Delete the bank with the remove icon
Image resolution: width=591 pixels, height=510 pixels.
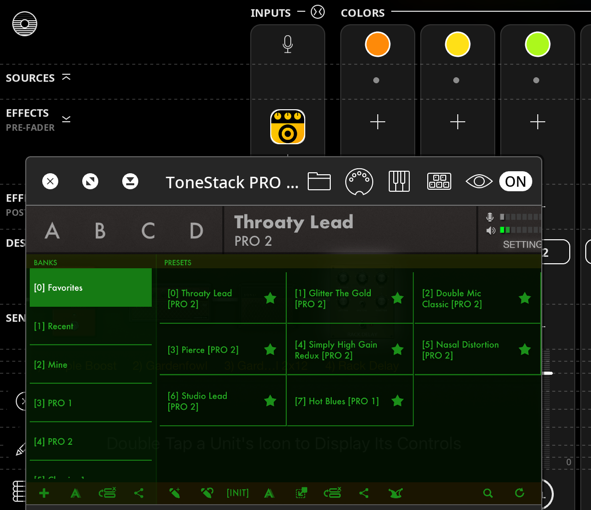click(107, 493)
